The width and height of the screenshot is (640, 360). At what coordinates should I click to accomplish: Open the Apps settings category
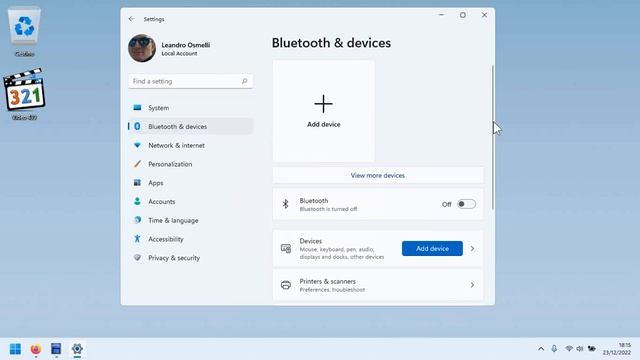click(x=191, y=182)
